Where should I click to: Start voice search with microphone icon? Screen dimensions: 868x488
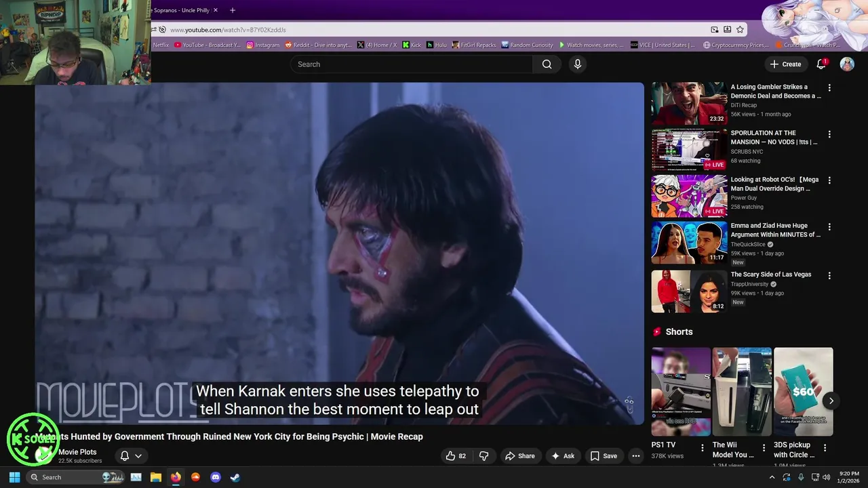click(x=577, y=64)
